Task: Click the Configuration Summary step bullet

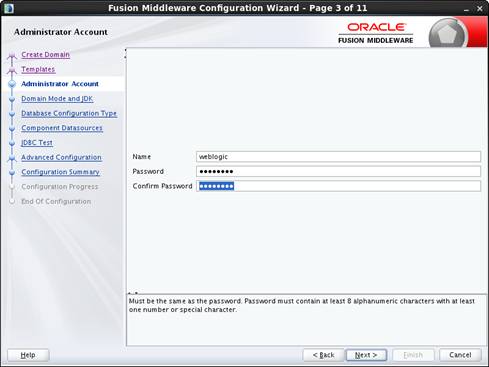Action: click(12, 172)
